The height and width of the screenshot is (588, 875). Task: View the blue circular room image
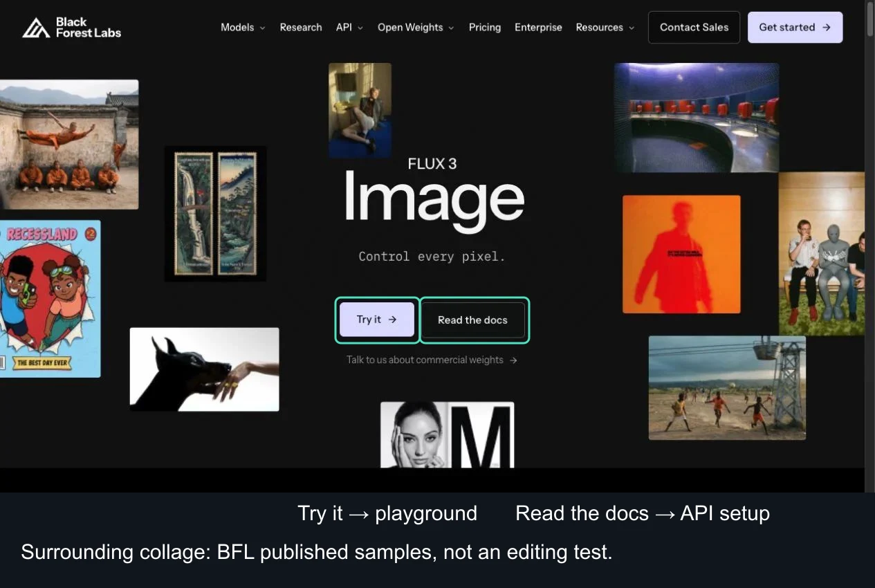click(x=697, y=118)
